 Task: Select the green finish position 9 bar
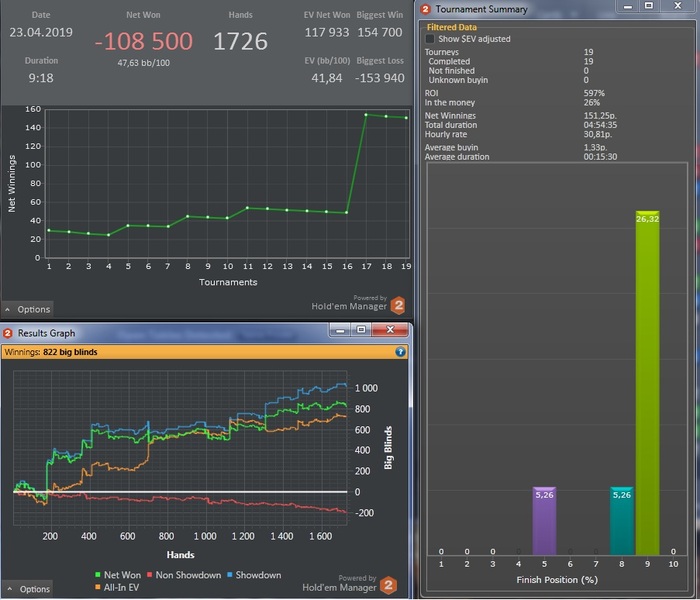647,383
